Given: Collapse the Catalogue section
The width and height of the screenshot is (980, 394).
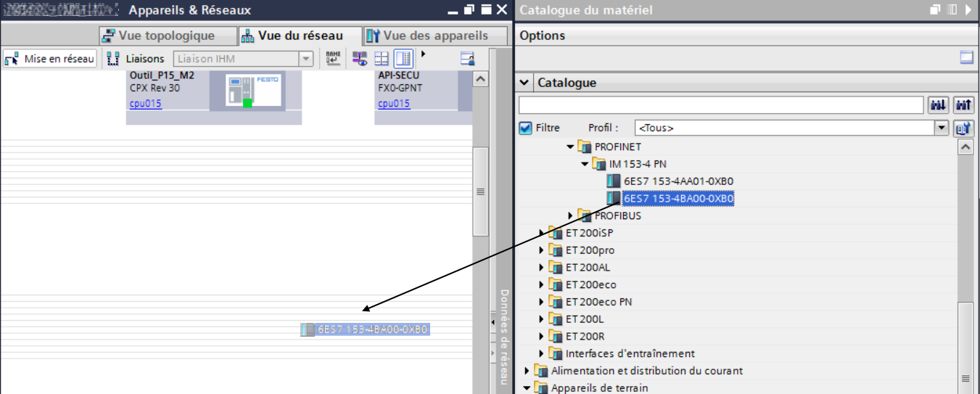Looking at the screenshot, I should tap(525, 83).
